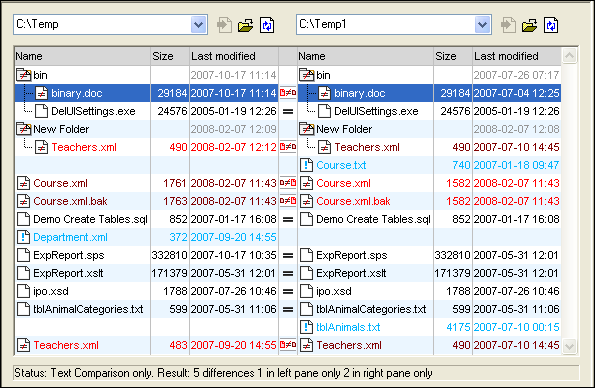This screenshot has height=388, width=595.
Task: Select Teachers.xml under left New Folder
Action: [x=84, y=147]
